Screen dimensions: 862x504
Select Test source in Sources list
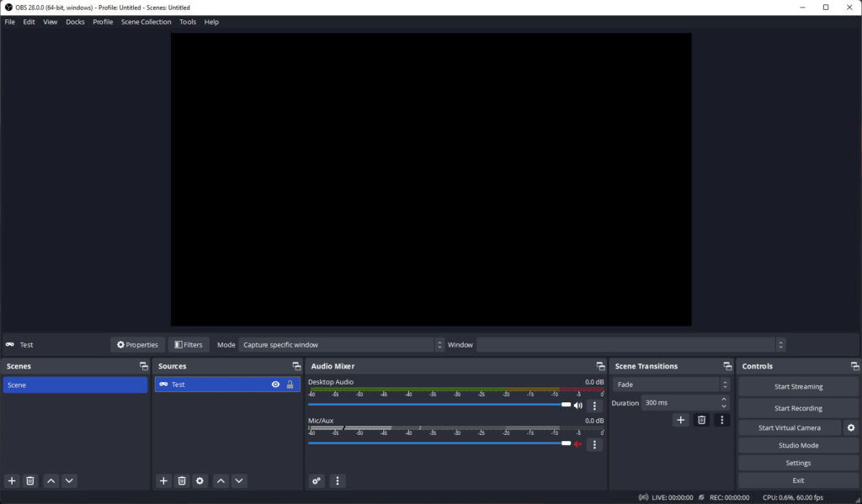[x=227, y=385]
